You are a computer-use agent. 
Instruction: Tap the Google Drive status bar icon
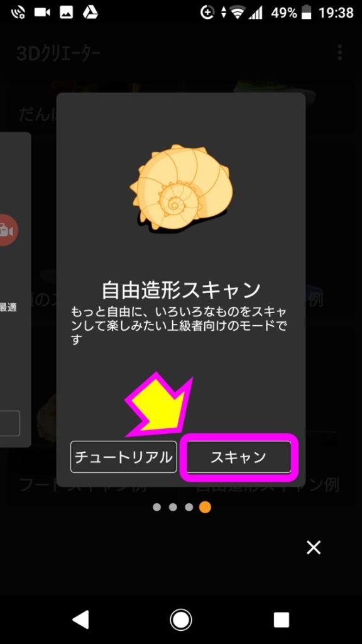(90, 13)
